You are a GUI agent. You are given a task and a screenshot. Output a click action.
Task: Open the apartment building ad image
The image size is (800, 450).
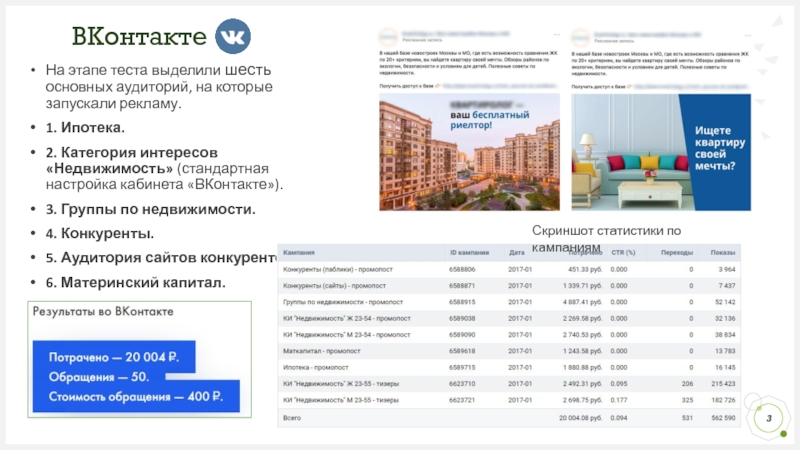[469, 152]
